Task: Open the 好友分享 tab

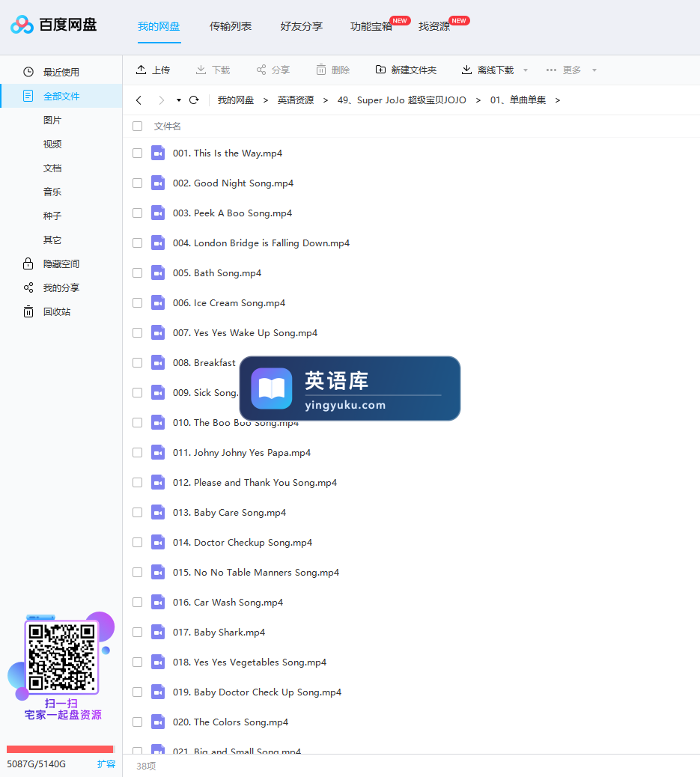Action: (x=302, y=26)
